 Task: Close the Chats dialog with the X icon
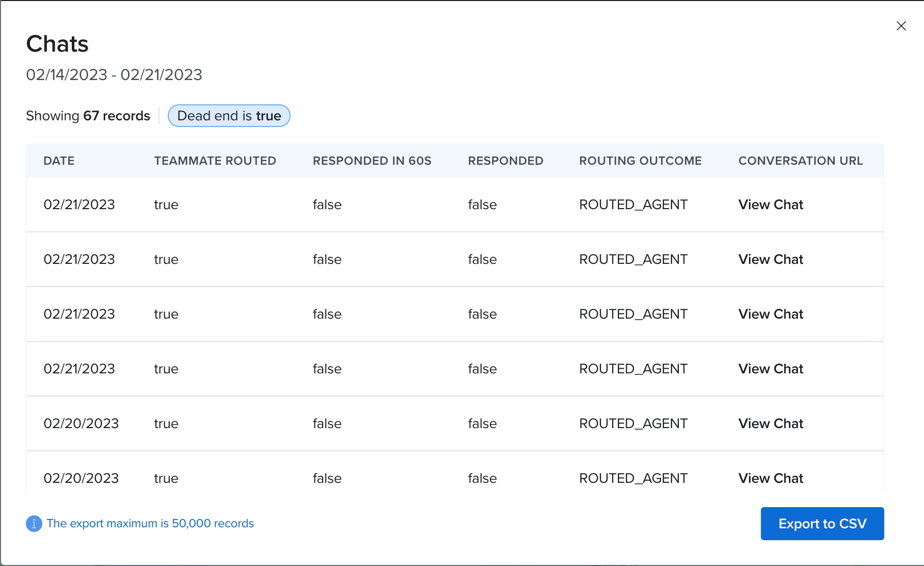tap(901, 26)
